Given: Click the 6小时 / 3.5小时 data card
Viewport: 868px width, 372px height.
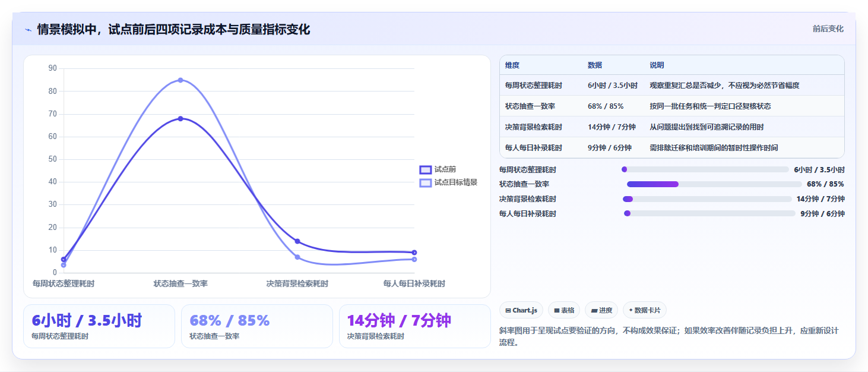Looking at the screenshot, I should pyautogui.click(x=99, y=326).
